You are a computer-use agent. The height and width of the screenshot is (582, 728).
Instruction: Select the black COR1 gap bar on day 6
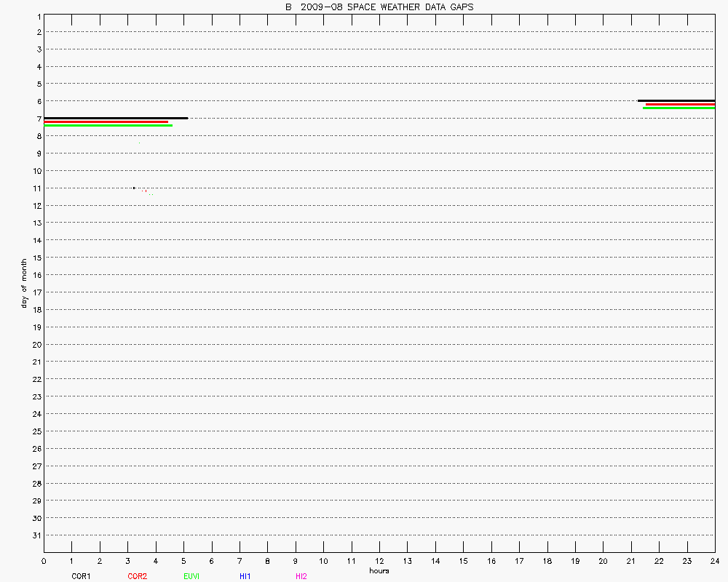click(676, 100)
